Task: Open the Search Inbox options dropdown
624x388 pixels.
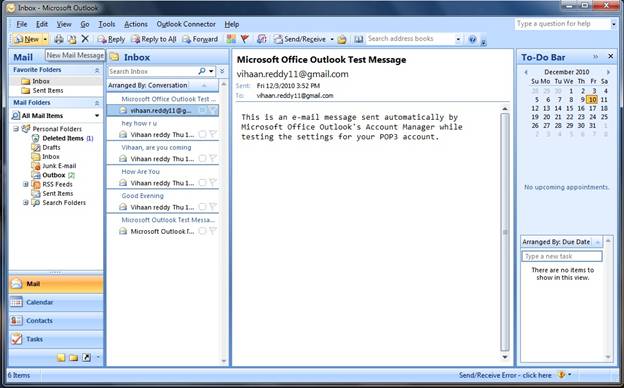Action: coord(211,71)
